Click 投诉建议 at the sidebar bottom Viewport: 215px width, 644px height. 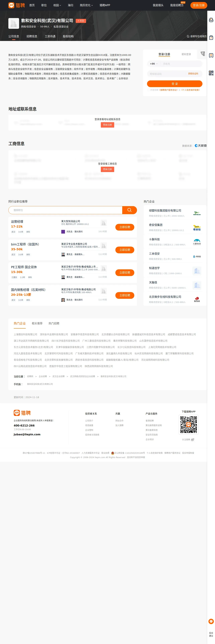pos(211,634)
